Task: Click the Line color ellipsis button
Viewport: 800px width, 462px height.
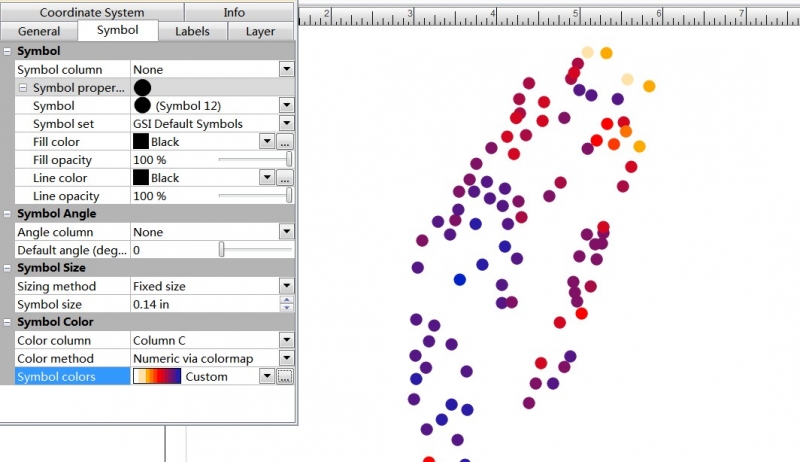Action: click(285, 178)
